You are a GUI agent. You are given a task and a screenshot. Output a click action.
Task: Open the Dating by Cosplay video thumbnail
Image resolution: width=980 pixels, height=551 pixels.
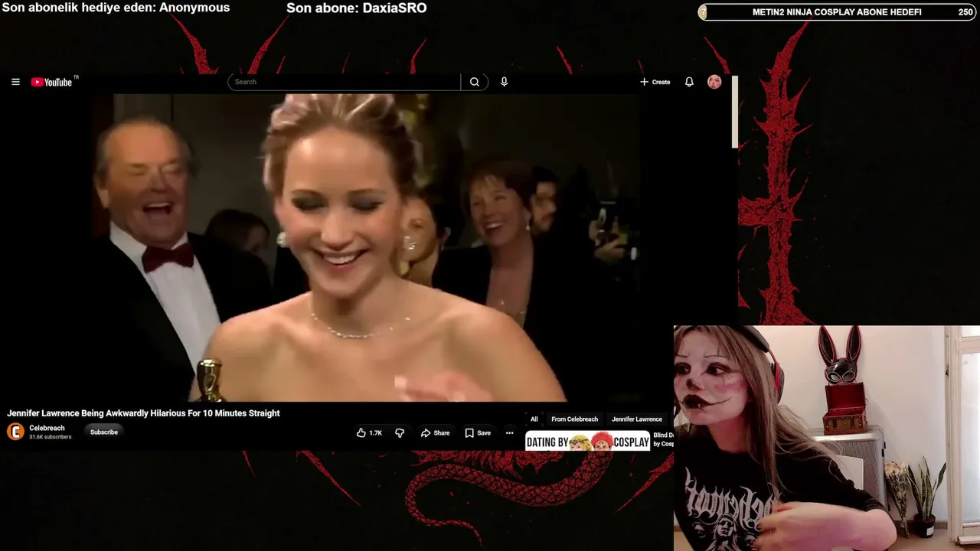(x=587, y=442)
